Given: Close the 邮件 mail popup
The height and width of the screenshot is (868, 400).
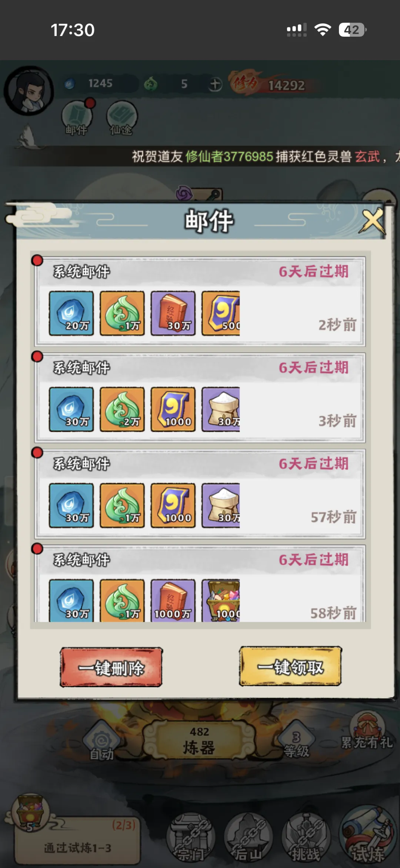Looking at the screenshot, I should point(372,221).
